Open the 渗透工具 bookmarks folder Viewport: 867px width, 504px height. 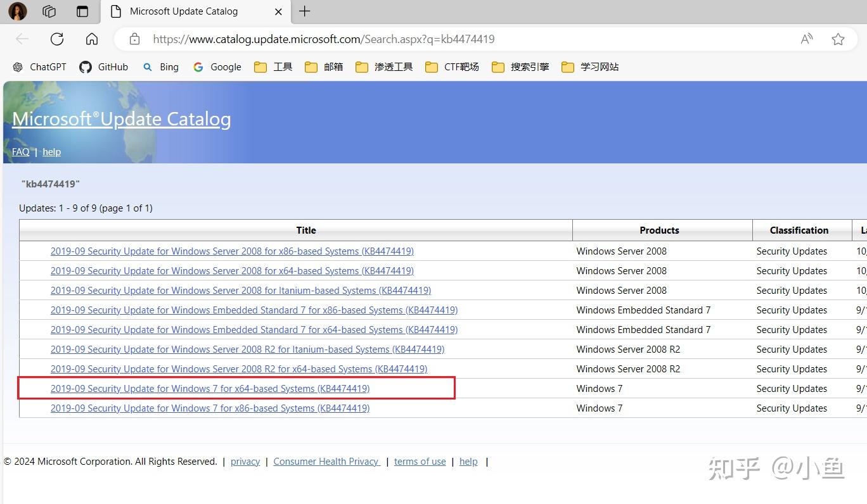(x=393, y=66)
